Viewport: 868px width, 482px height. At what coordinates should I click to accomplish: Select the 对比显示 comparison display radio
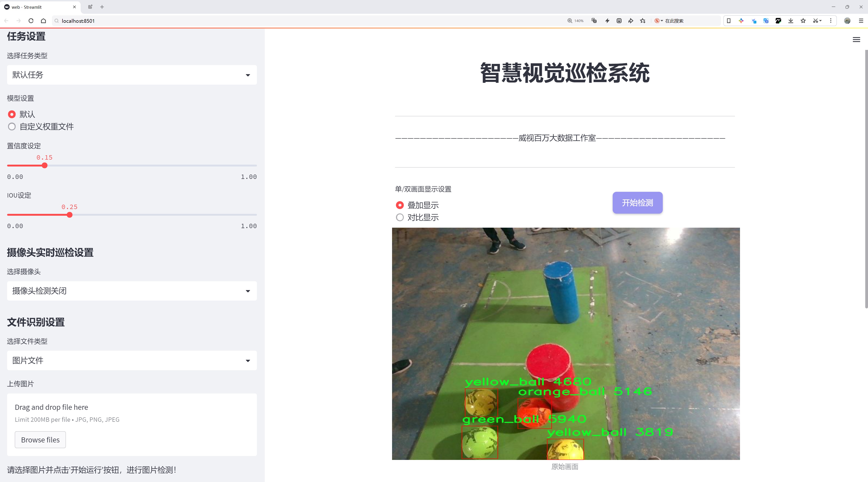pos(400,217)
